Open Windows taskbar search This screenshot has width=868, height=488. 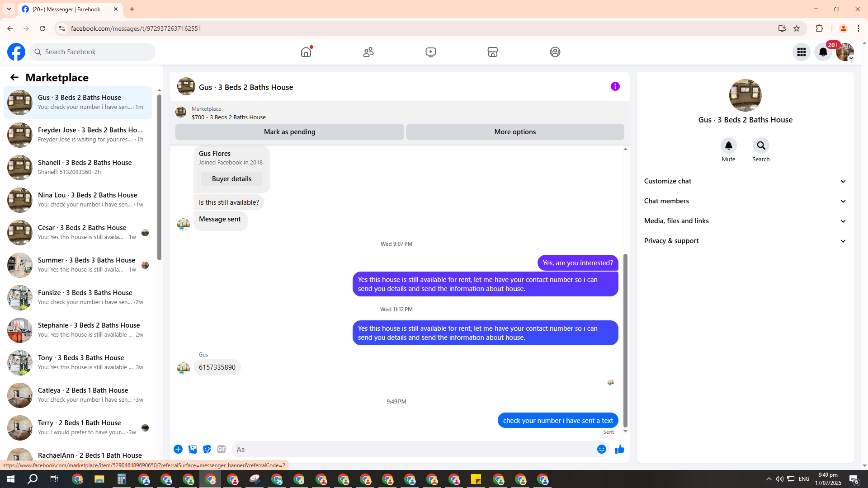point(33,479)
